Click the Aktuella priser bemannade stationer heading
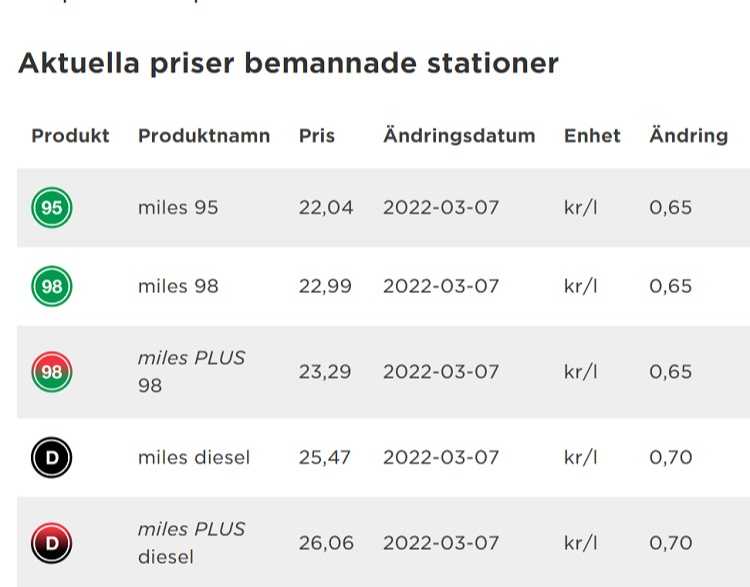Screen dimensions: 750x587 288,63
